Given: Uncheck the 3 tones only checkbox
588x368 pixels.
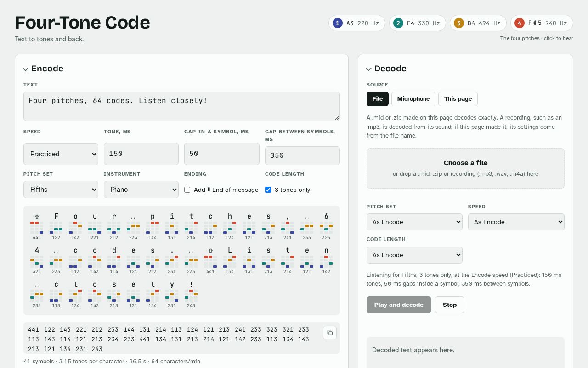Looking at the screenshot, I should tap(268, 190).
